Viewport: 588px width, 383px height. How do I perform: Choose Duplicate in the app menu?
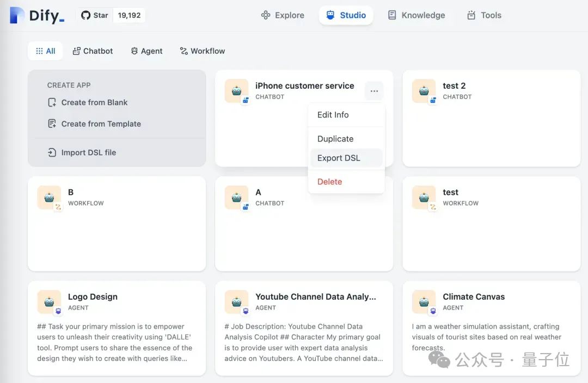[335, 139]
